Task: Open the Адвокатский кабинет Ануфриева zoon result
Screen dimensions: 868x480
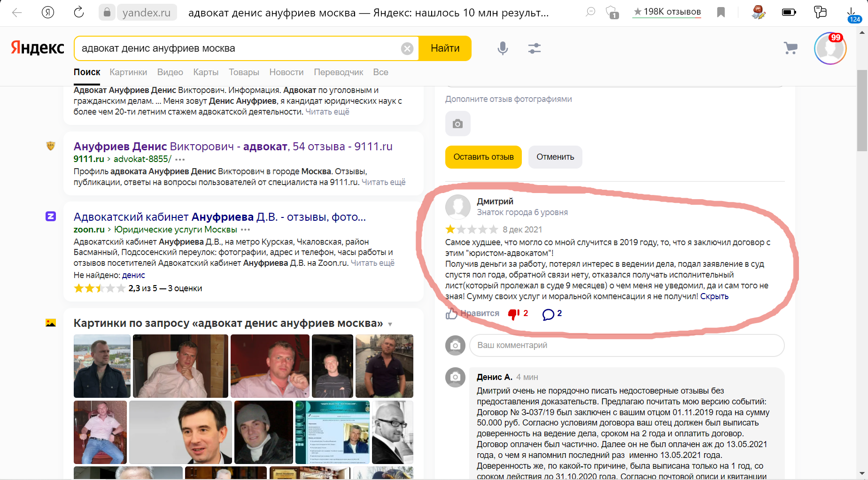Action: 219,217
